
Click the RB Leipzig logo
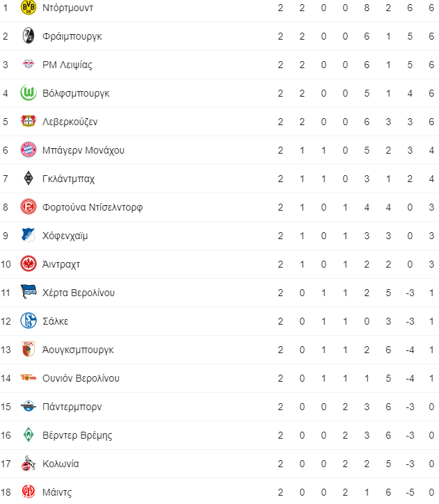(29, 64)
